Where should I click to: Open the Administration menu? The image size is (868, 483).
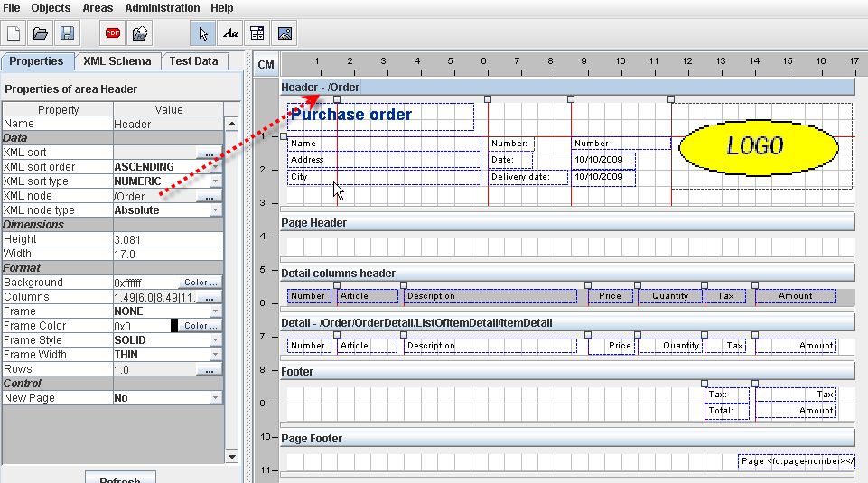(x=163, y=8)
